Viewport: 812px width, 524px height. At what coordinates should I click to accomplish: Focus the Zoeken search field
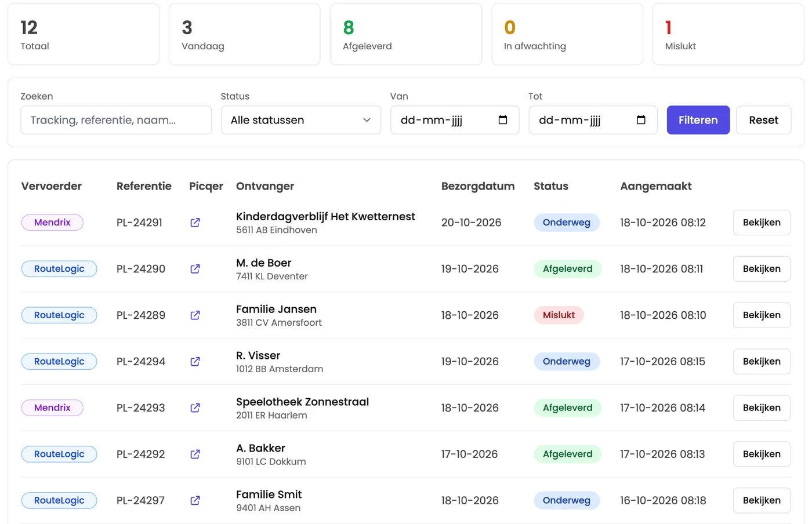pos(116,120)
